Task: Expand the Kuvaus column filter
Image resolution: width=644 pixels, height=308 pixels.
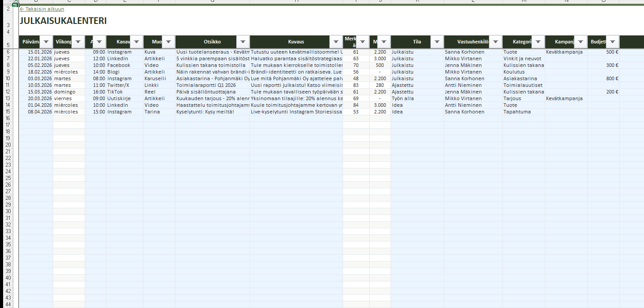Action: click(x=336, y=42)
